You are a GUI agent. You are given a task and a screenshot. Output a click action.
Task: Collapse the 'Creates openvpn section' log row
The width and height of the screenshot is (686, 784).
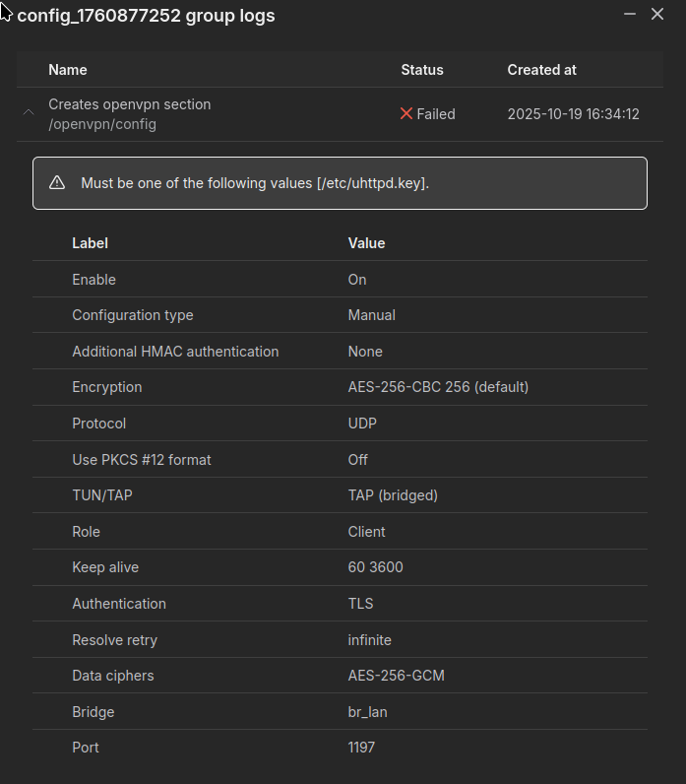29,113
